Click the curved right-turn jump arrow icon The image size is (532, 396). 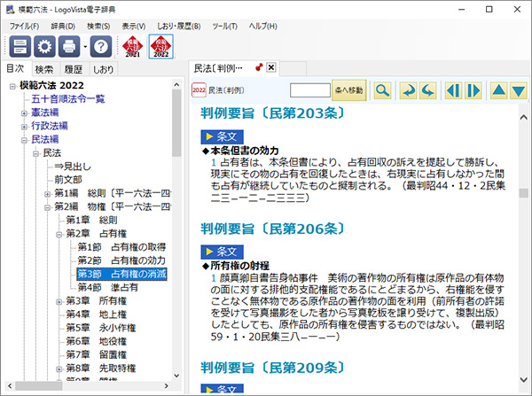click(x=408, y=90)
